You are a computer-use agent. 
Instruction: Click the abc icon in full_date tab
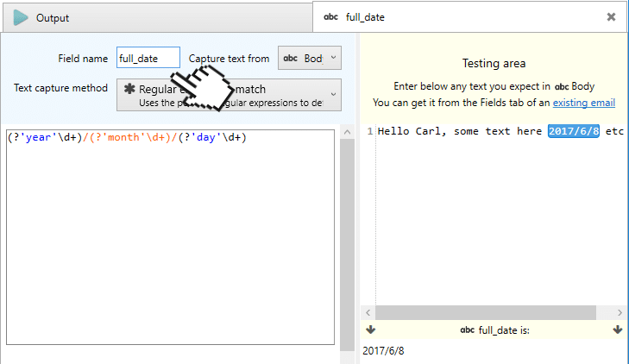click(331, 17)
